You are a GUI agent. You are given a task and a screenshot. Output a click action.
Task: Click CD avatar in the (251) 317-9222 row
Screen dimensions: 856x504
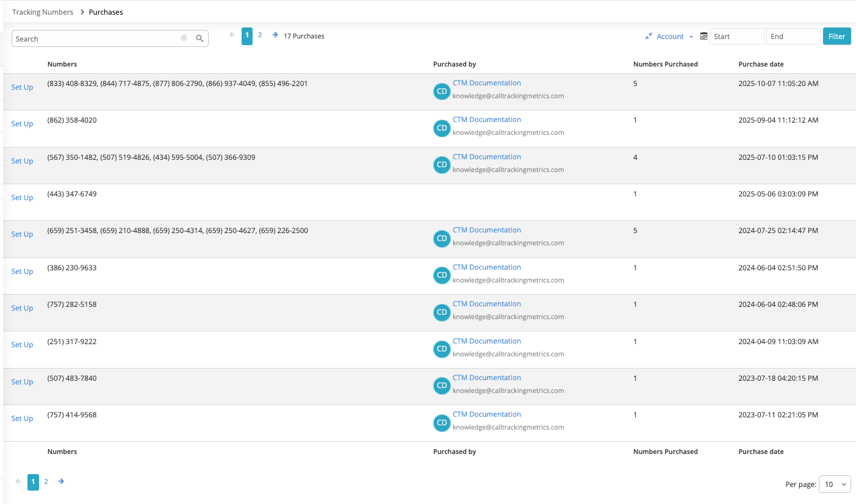[442, 349]
